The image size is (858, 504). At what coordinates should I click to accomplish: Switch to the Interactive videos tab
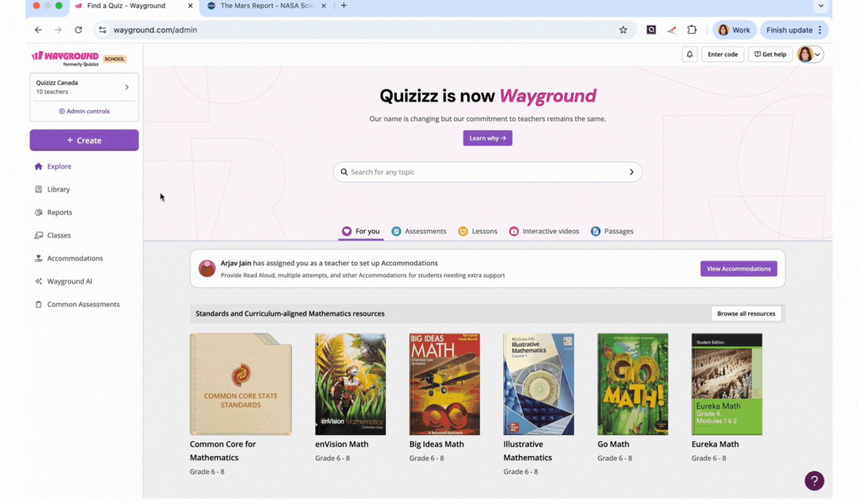[544, 231]
